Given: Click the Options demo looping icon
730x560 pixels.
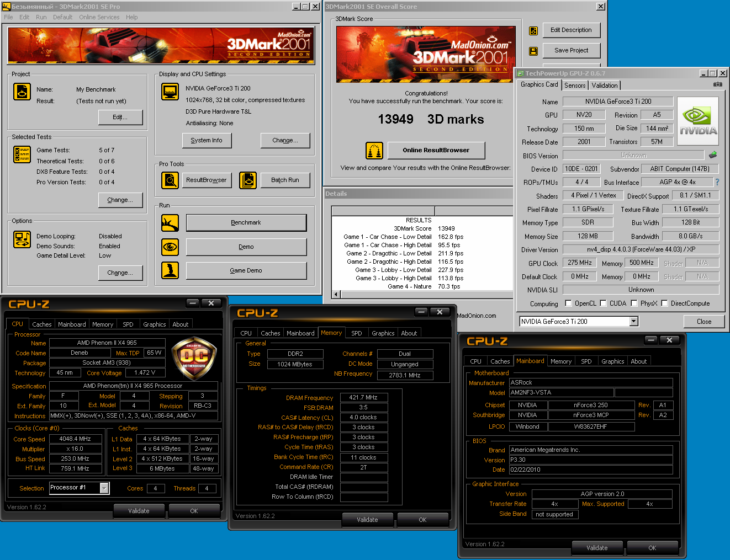Looking at the screenshot, I should pos(22,239).
